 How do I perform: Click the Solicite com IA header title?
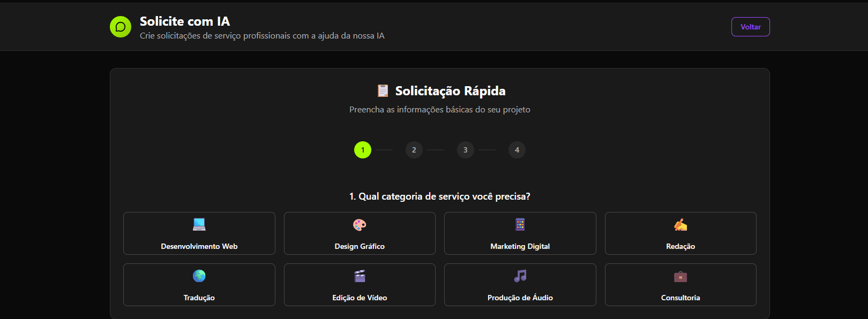184,21
